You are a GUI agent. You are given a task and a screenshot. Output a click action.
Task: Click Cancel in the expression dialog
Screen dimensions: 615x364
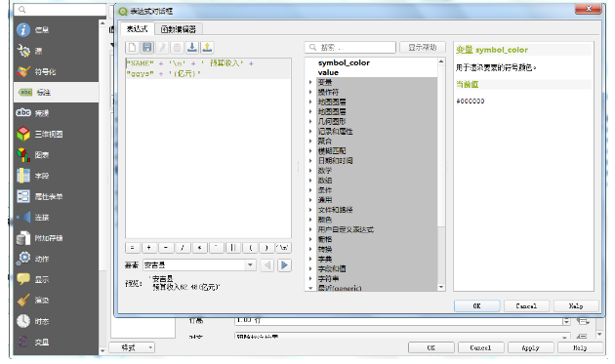(x=526, y=305)
